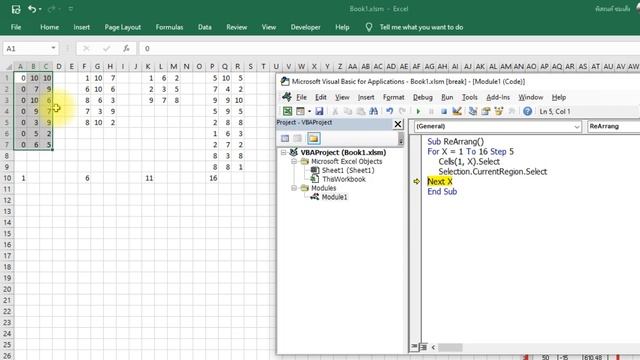Click Insert UserForm icon in VBA toolbar

300,111
